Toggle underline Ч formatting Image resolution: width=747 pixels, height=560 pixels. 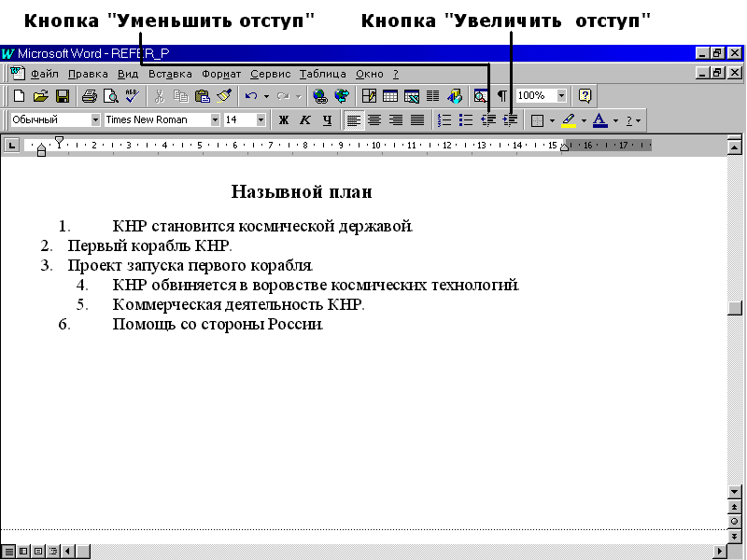click(x=327, y=120)
